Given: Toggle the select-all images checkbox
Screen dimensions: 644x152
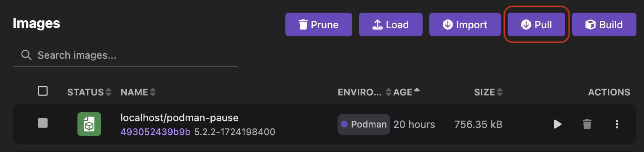Looking at the screenshot, I should tap(43, 91).
